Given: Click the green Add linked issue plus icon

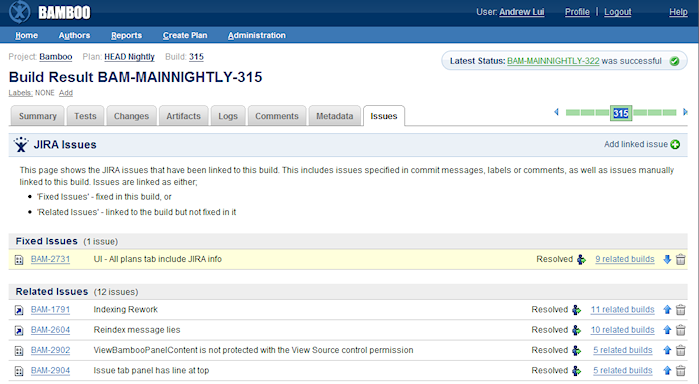Looking at the screenshot, I should pyautogui.click(x=675, y=145).
